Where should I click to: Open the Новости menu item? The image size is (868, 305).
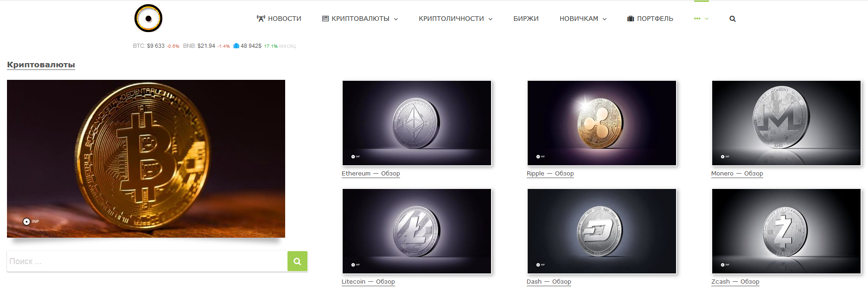(x=285, y=19)
